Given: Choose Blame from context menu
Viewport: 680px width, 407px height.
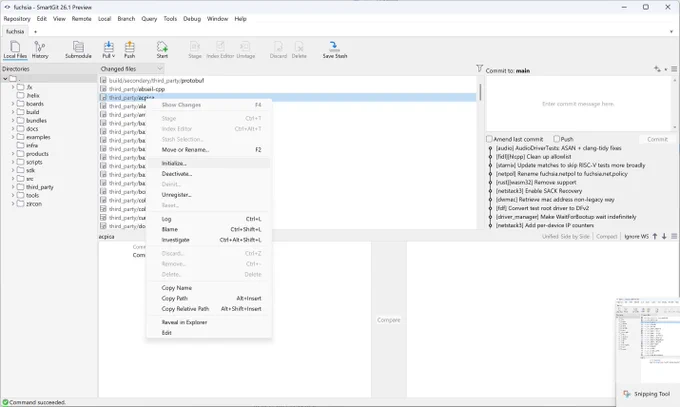Looking at the screenshot, I should pos(209,229).
